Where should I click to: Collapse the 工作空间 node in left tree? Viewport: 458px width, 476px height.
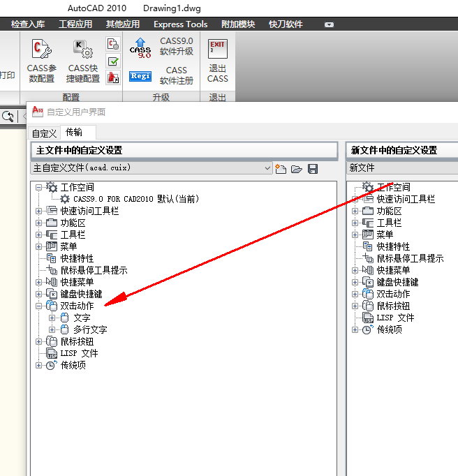pyautogui.click(x=38, y=187)
